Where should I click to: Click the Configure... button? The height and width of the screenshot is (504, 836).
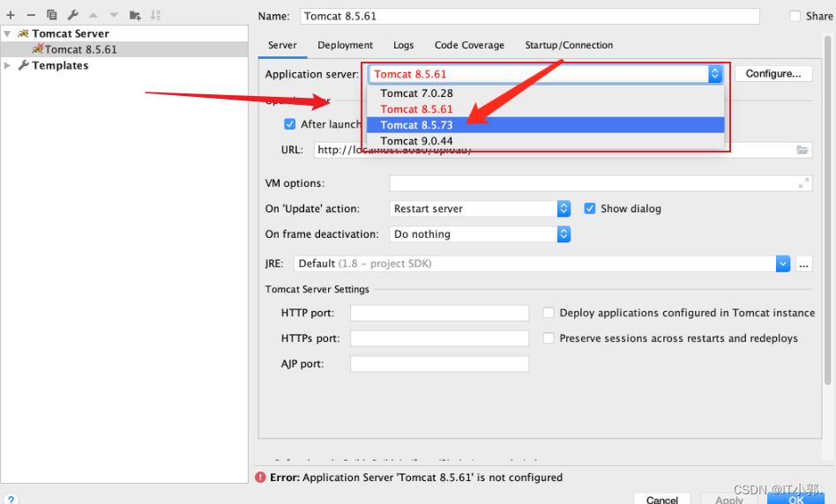pos(773,73)
